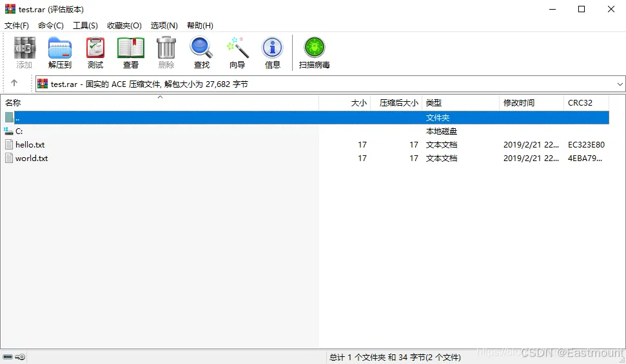Sort by Type (类型) column header
This screenshot has width=626, height=364.
(x=460, y=103)
